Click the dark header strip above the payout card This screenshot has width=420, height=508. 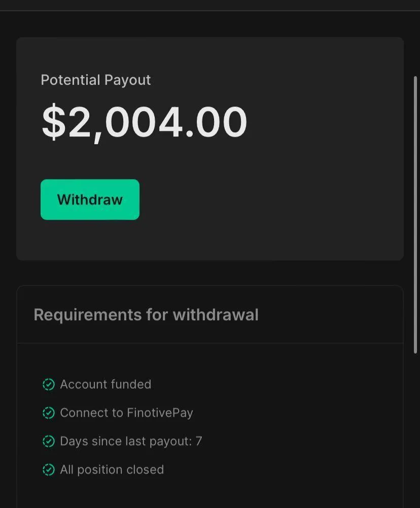pos(210,5)
